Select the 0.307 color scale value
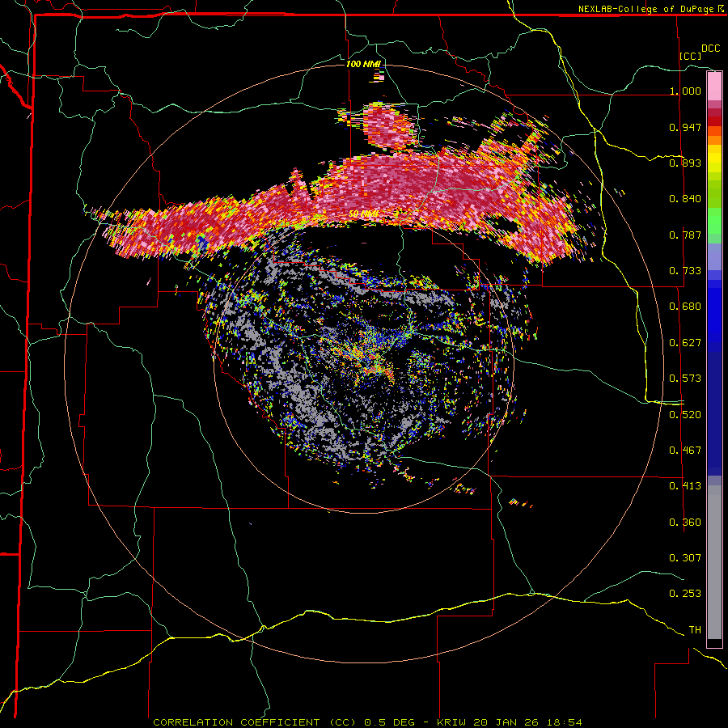The height and width of the screenshot is (728, 728). click(685, 558)
